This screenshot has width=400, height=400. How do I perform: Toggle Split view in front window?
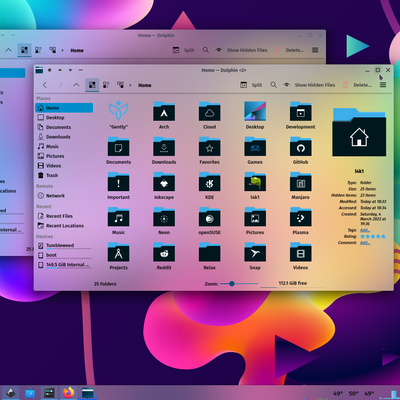(x=251, y=85)
